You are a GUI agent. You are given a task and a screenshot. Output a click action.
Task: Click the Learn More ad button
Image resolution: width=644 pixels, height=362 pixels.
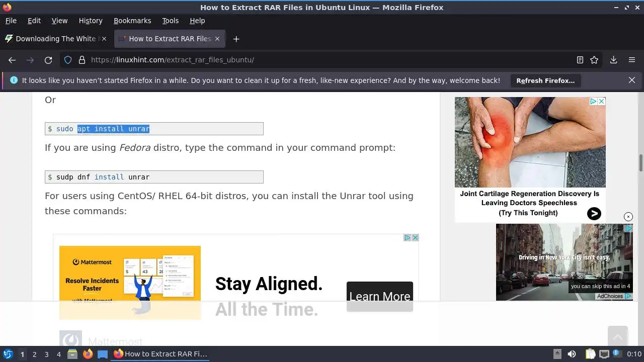[380, 297]
